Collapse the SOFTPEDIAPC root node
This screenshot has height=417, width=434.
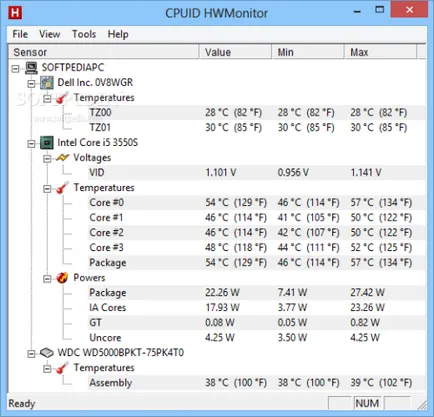(x=15, y=69)
